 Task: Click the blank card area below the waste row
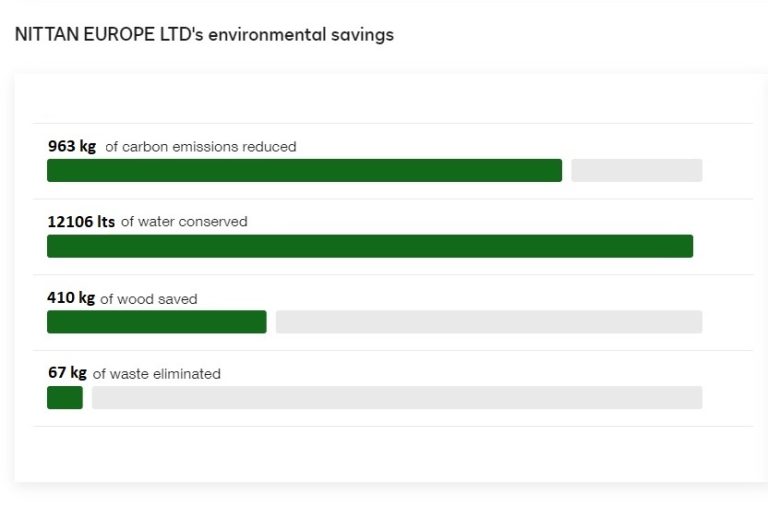(x=384, y=455)
